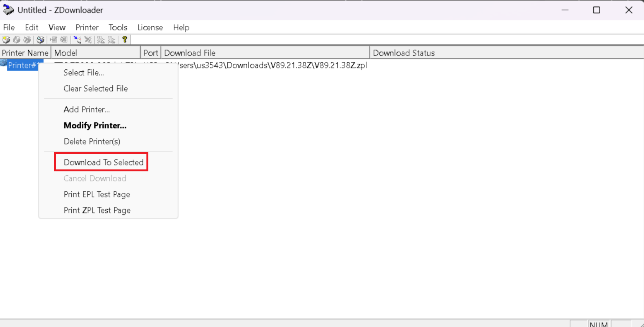Close the ZDownloader window
The image size is (644, 327).
pos(629,10)
